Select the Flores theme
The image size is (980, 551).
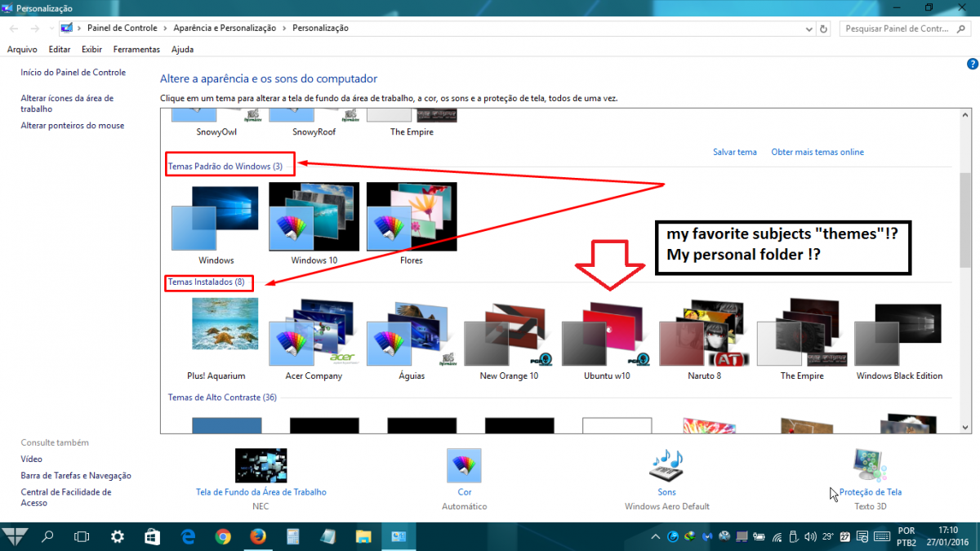(412, 224)
